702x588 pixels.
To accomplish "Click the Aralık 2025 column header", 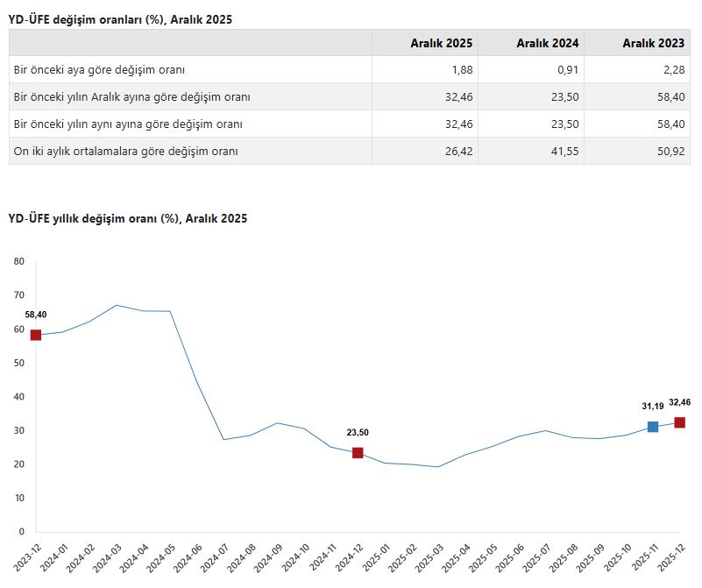I will pyautogui.click(x=441, y=43).
